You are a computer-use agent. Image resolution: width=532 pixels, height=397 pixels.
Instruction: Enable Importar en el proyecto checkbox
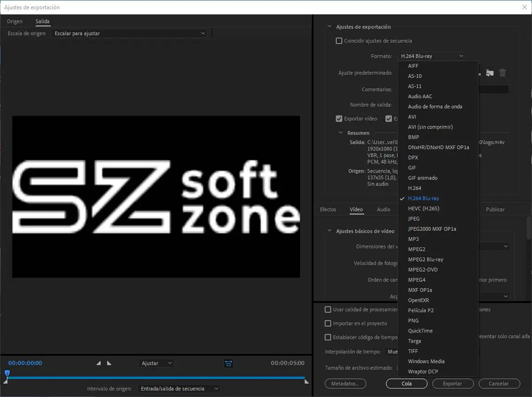pyautogui.click(x=328, y=323)
